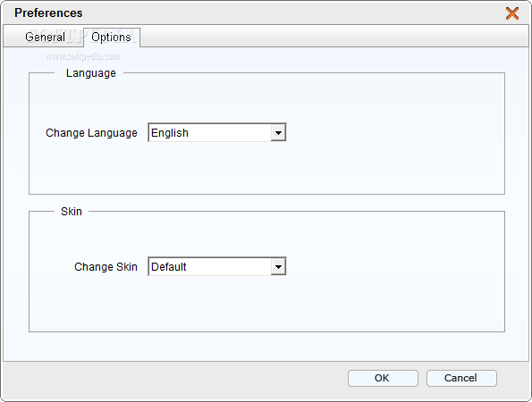532x402 pixels.
Task: Click the Preferences title bar text
Action: coord(48,13)
